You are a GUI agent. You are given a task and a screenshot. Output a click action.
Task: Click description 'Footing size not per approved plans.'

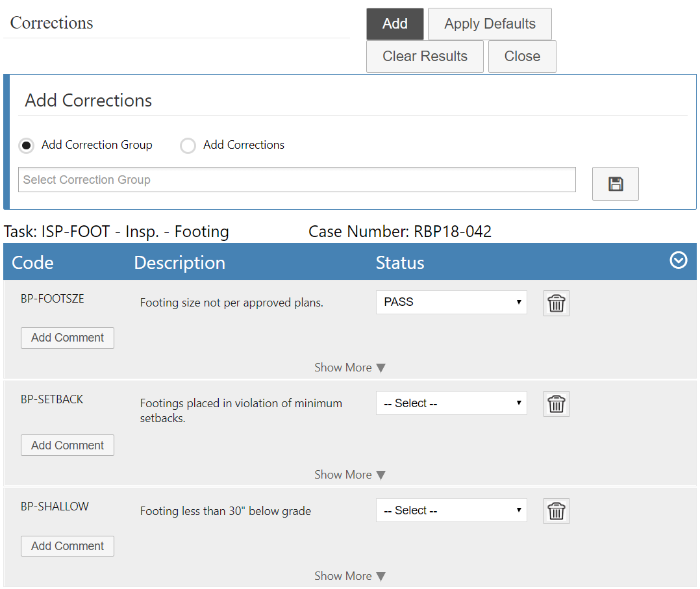231,303
